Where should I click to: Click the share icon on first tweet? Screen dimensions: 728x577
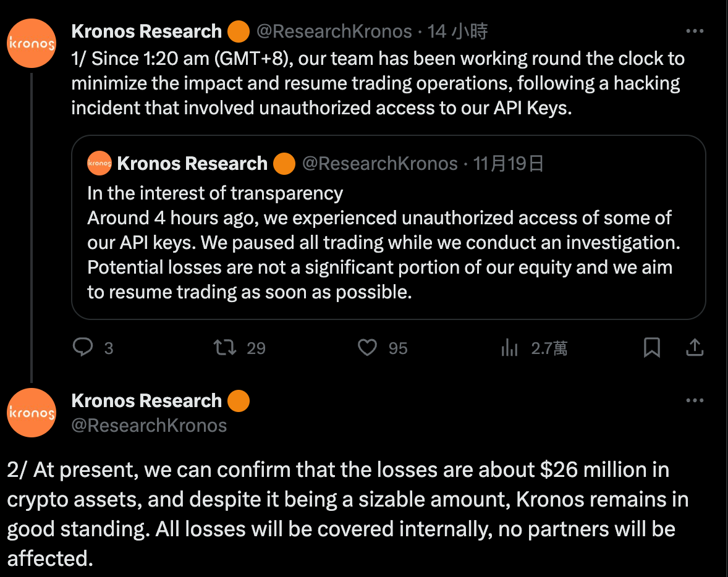[695, 348]
